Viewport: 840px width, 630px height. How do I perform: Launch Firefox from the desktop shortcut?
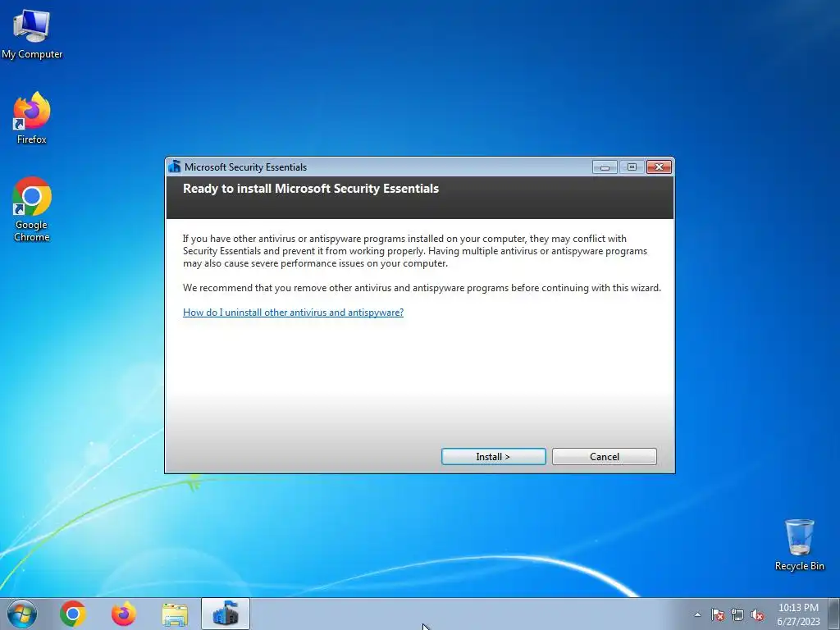point(32,118)
